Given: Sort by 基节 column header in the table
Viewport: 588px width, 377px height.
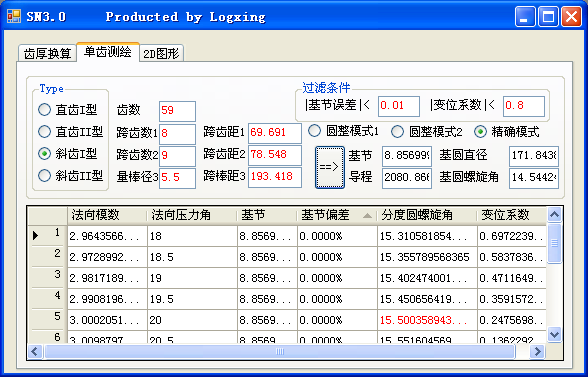Looking at the screenshot, I should [267, 215].
